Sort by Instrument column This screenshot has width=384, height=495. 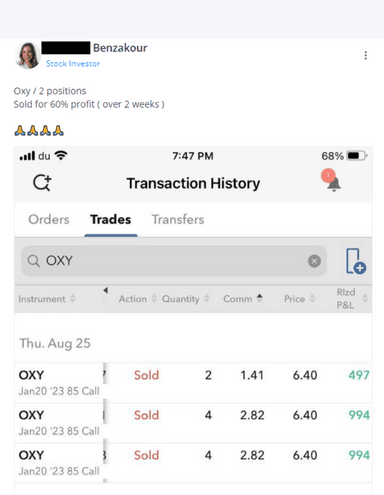47,299
